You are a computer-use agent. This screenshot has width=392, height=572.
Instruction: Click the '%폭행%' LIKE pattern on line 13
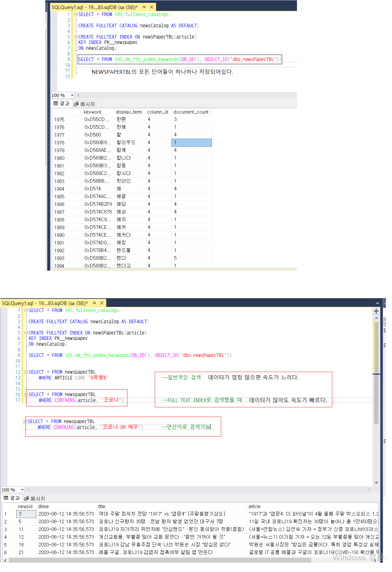coord(98,378)
